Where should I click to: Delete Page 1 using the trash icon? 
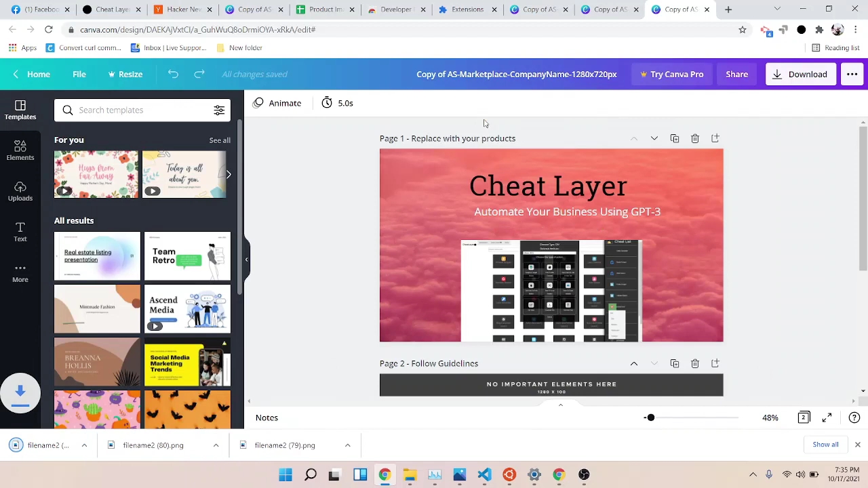[695, 138]
